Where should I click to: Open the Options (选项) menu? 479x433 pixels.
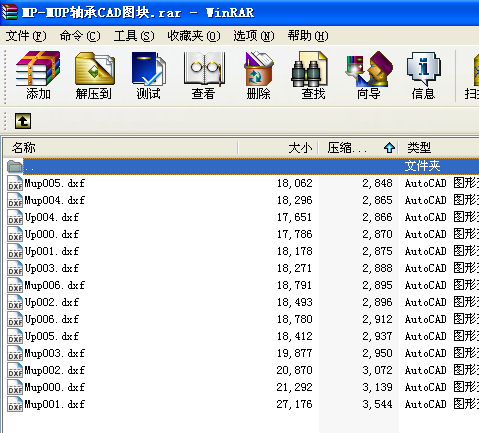254,36
